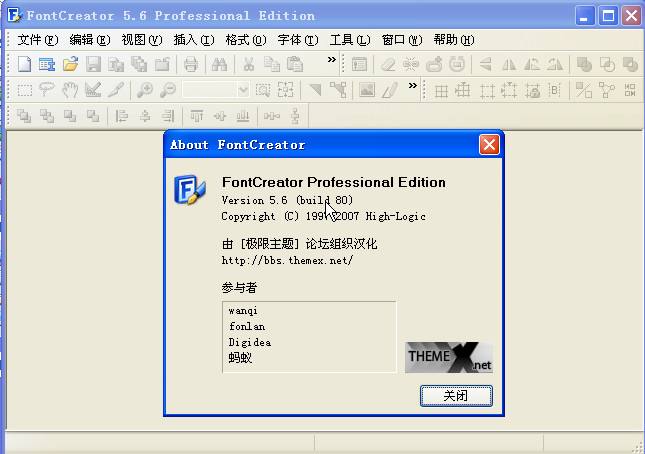
Task: Click the FontCreator logo in About dialog
Action: click(x=189, y=190)
